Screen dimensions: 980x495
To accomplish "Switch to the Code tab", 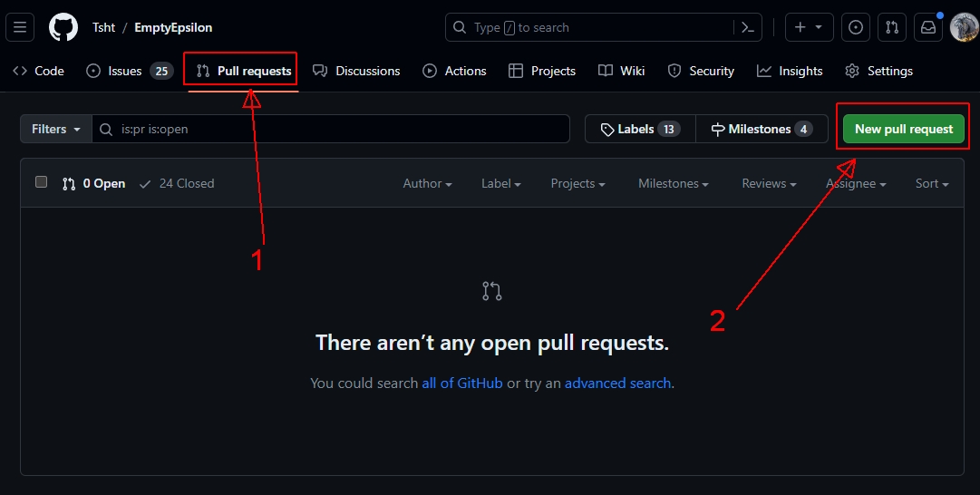I will click(39, 72).
